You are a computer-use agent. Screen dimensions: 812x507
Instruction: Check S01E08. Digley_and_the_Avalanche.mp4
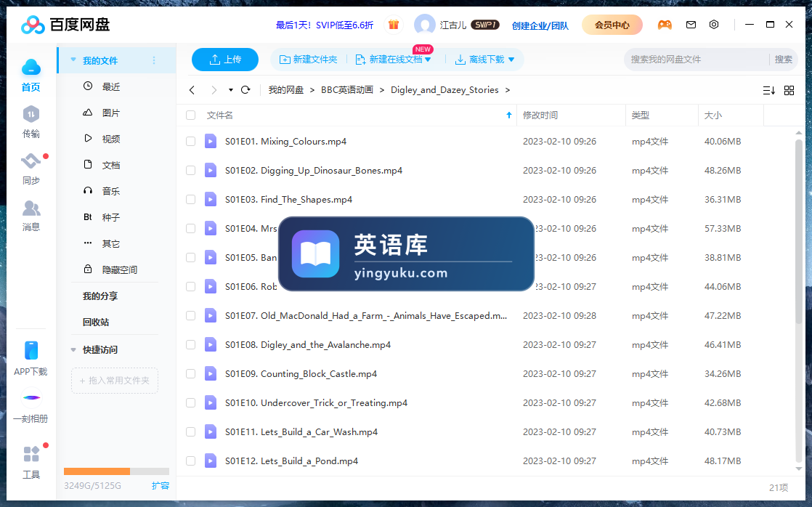(190, 344)
